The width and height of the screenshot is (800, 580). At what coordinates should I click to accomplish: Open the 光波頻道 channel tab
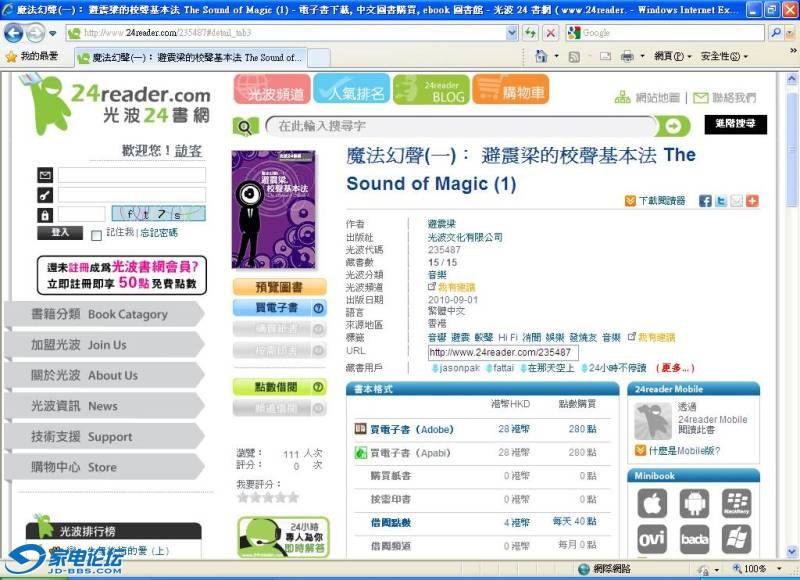pos(272,89)
